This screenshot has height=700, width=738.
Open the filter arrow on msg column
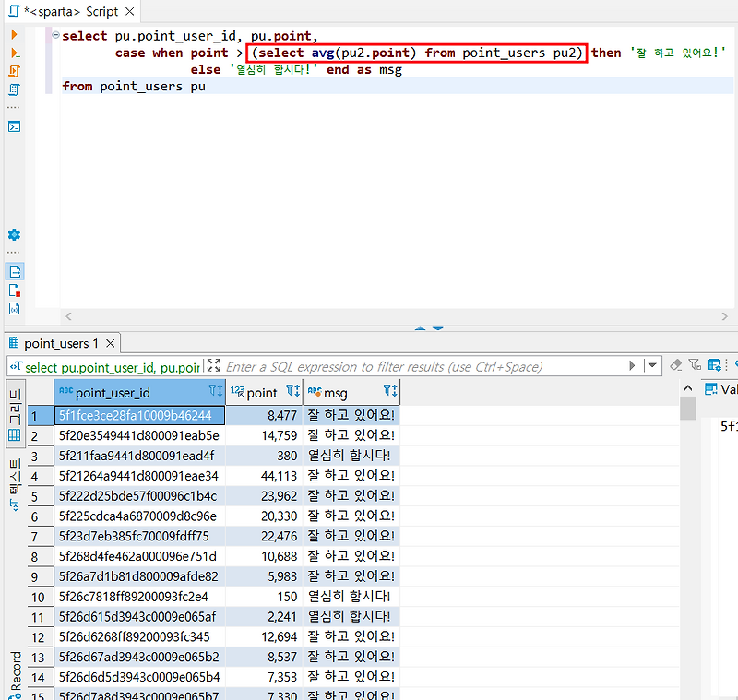tap(390, 390)
